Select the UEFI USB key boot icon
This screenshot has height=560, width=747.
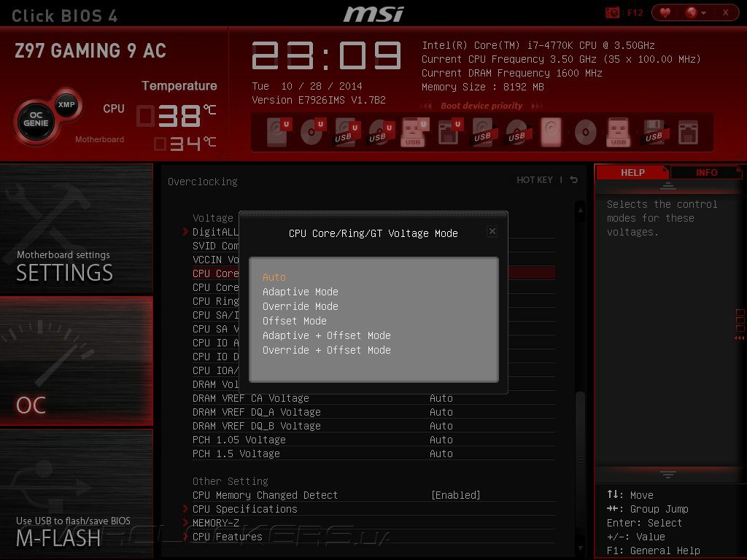pos(415,132)
